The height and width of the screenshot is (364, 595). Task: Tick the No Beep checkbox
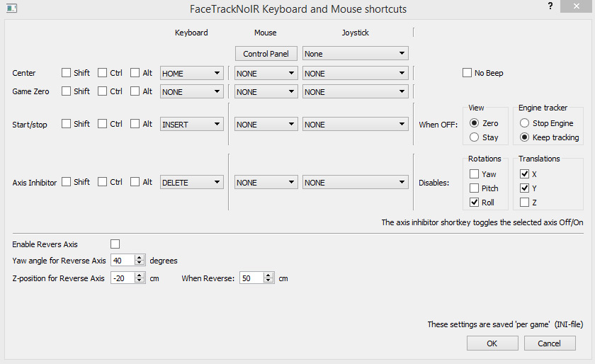point(467,72)
